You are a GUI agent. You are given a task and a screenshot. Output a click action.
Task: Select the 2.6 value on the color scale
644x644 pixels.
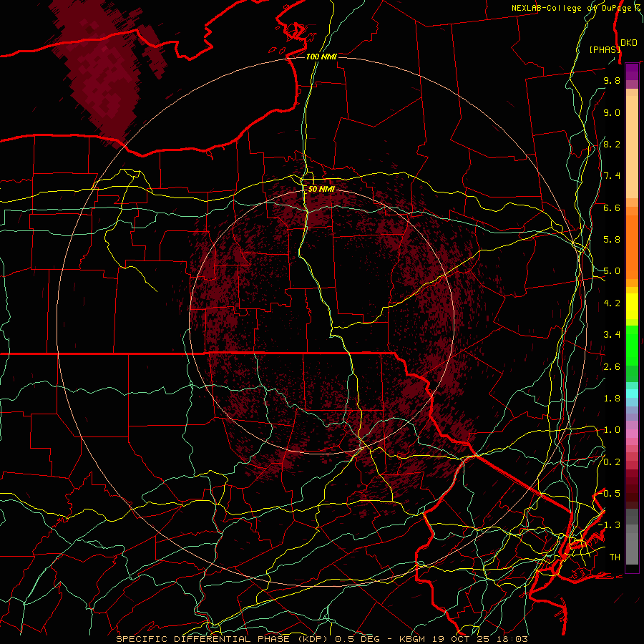coord(612,367)
